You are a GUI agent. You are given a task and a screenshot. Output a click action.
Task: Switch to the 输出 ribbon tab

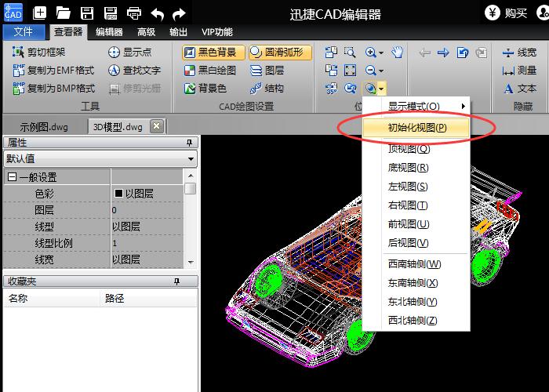[179, 32]
